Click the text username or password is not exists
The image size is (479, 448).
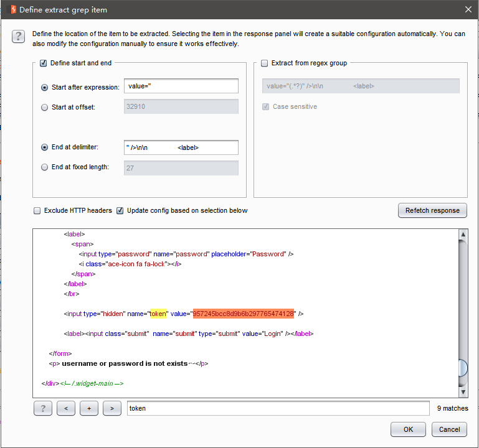125,363
